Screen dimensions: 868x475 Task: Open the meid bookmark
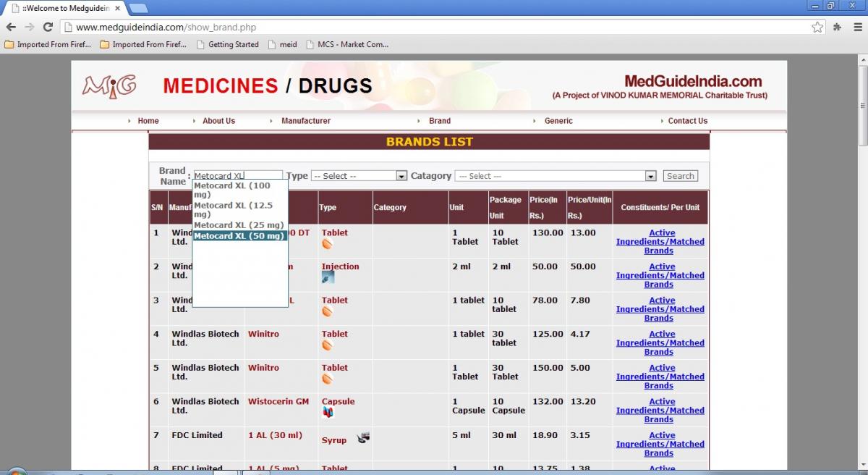(282, 44)
